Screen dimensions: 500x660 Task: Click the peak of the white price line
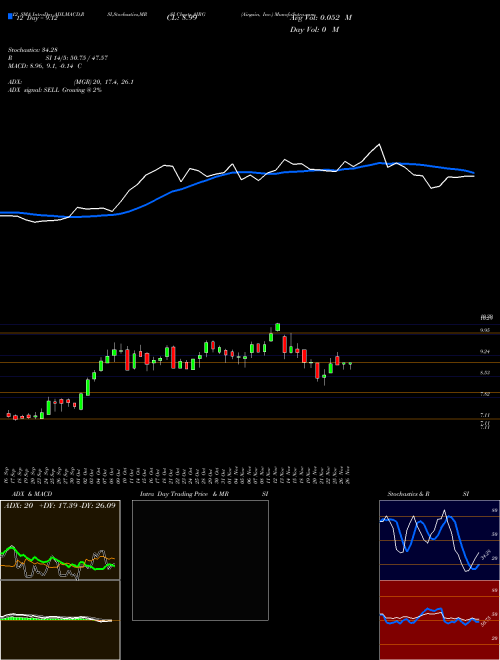(x=380, y=144)
